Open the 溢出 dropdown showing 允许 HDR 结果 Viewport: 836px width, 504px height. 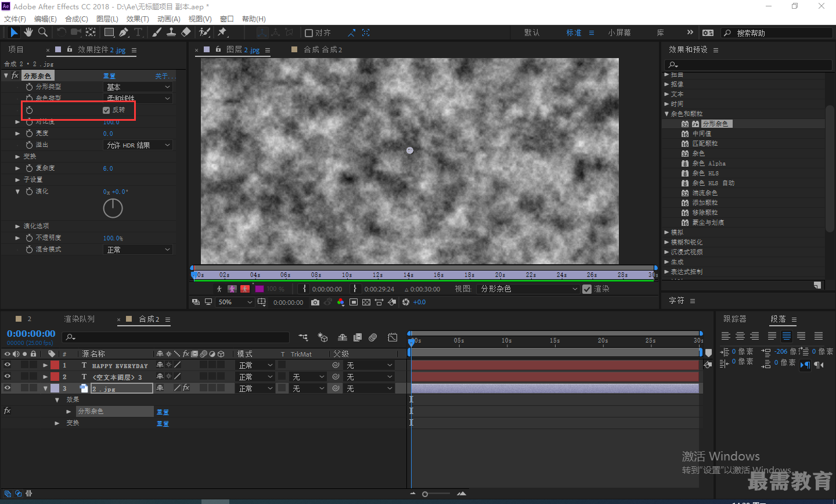point(138,145)
